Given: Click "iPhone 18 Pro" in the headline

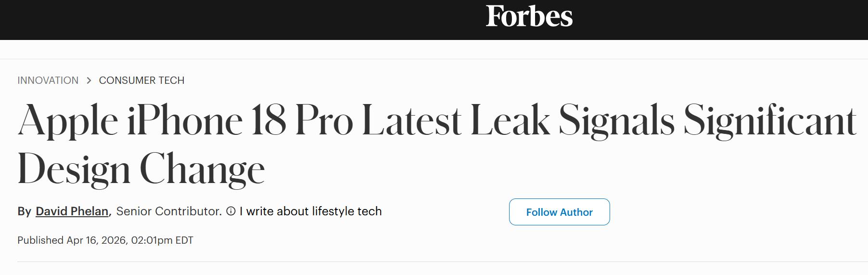Looking at the screenshot, I should (x=240, y=120).
